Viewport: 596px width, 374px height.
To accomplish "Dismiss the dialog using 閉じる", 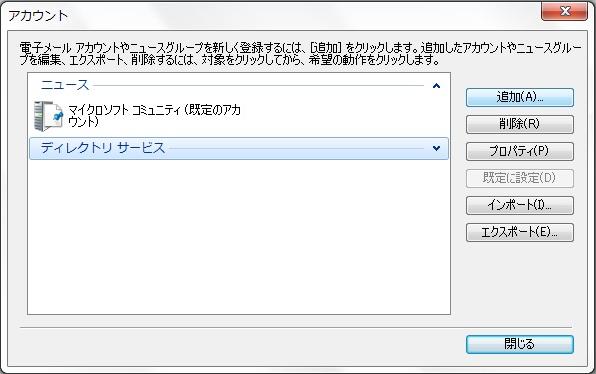I will click(520, 344).
